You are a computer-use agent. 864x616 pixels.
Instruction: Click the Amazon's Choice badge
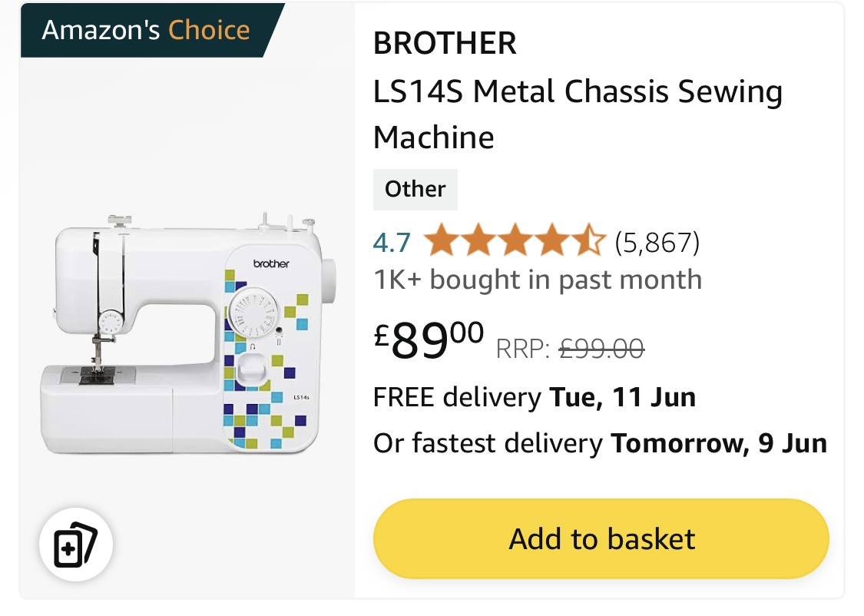tap(147, 30)
